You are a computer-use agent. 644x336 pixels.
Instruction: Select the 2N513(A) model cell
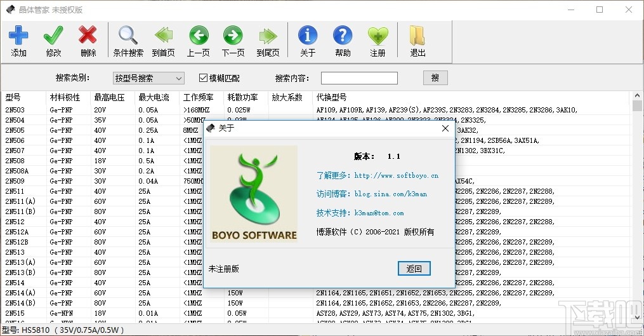20,262
